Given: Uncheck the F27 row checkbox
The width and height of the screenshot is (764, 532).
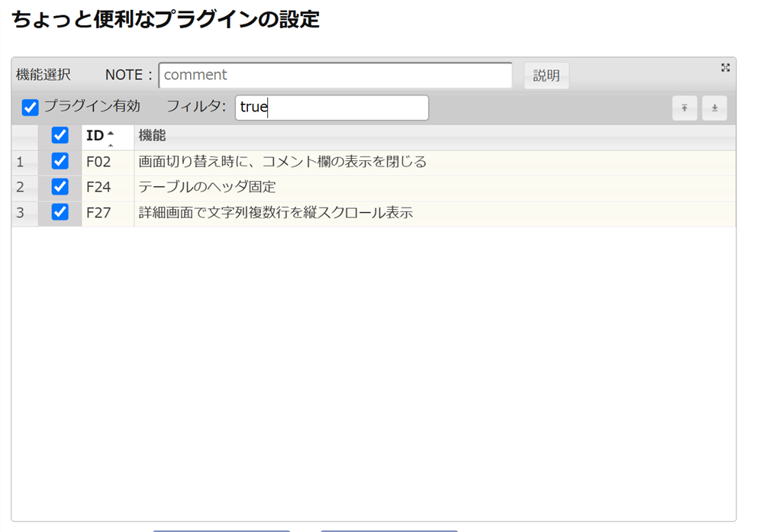Looking at the screenshot, I should point(60,212).
